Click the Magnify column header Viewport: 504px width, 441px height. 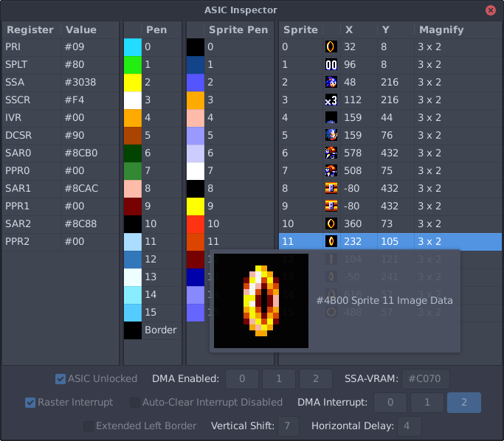click(x=458, y=30)
